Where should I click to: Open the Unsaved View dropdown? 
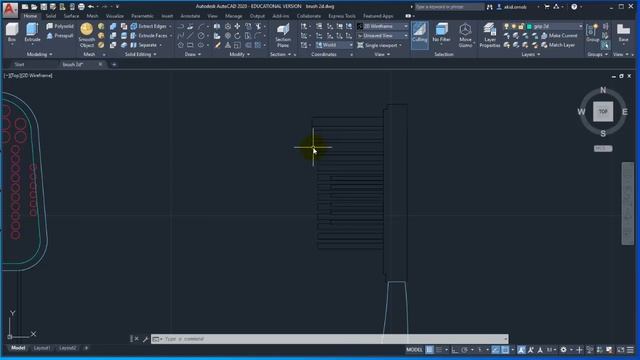382,36
